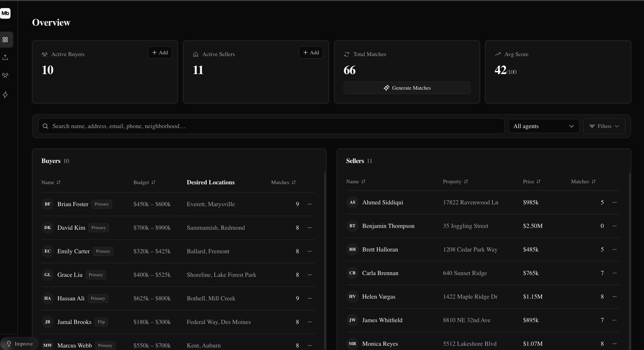
Task: Click the Avg Score trend icon
Action: coord(498,54)
